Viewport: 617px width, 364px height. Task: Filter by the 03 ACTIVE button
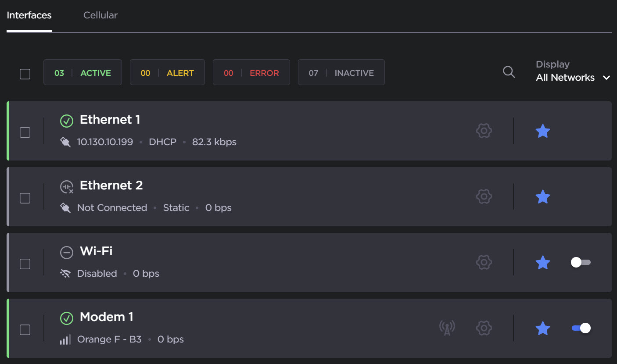tap(83, 73)
